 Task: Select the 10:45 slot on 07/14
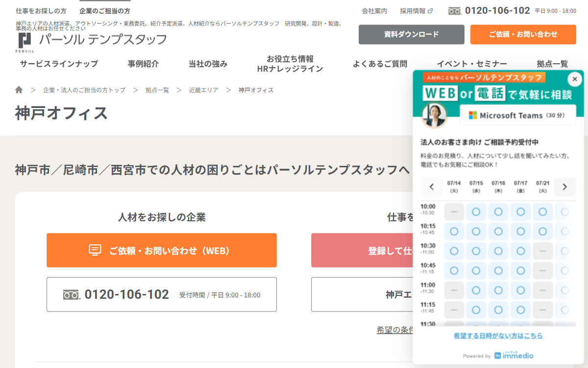click(454, 270)
